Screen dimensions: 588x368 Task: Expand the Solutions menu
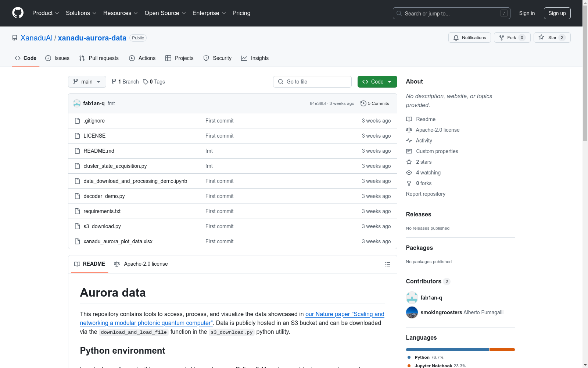click(x=81, y=13)
